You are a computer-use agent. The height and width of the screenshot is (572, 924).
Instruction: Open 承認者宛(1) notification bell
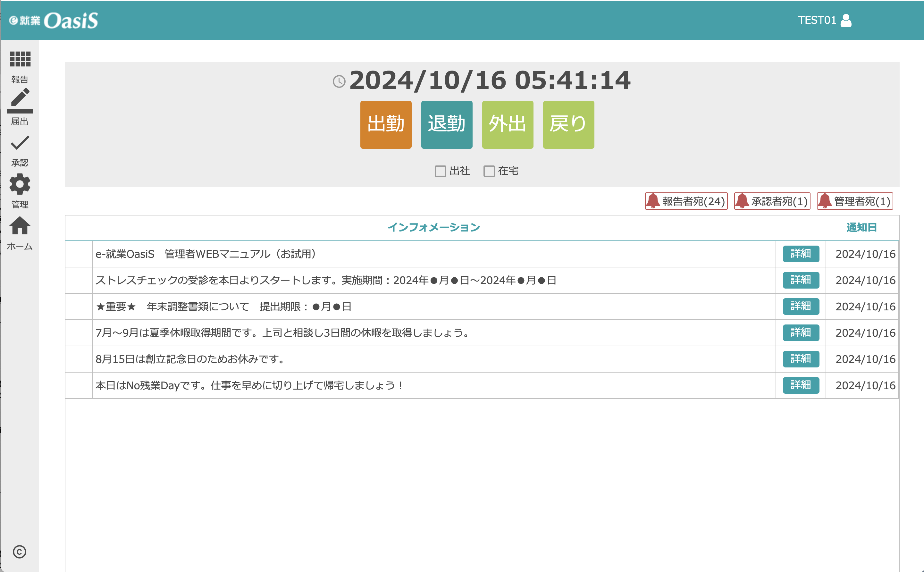click(x=772, y=201)
